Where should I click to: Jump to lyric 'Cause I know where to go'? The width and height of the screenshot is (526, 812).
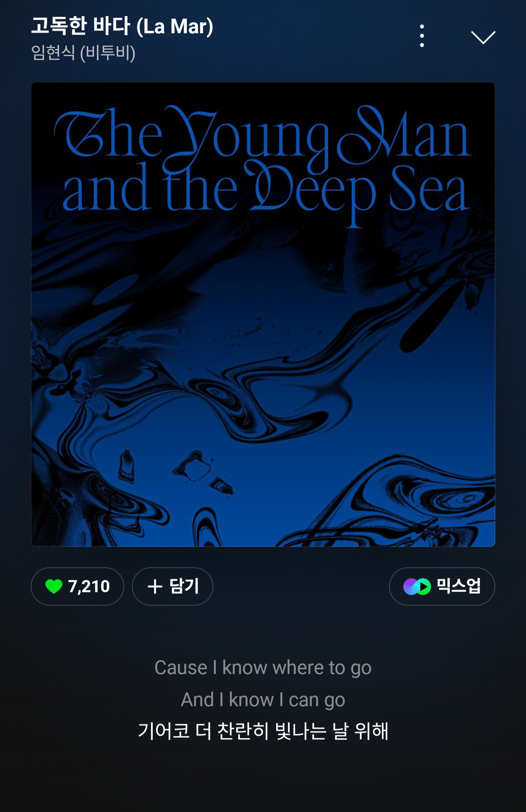pyautogui.click(x=263, y=668)
